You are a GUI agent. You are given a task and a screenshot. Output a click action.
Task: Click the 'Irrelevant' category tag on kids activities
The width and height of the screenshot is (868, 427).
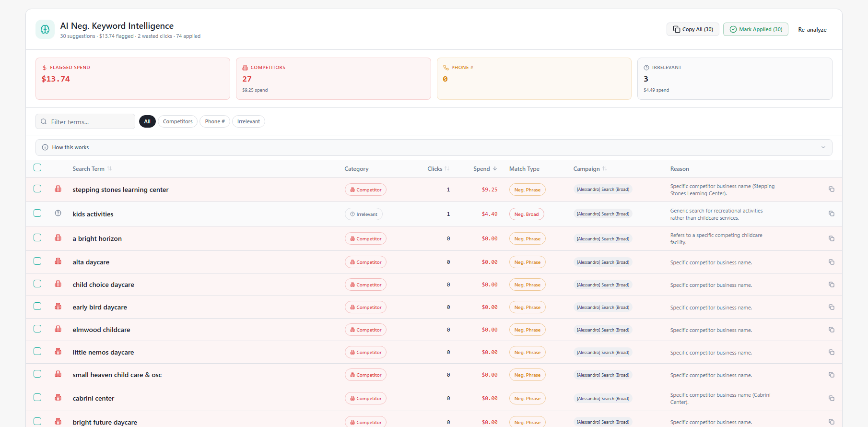[364, 214]
